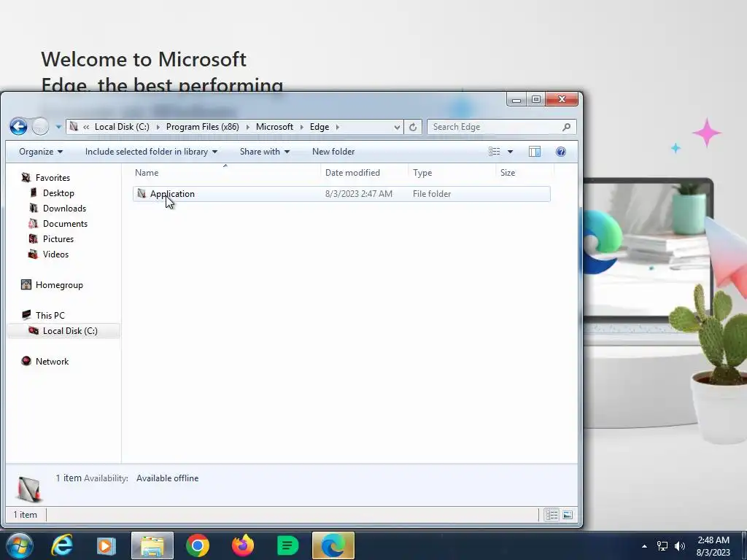Click the Edge breadcrumb segment
Image resolution: width=747 pixels, height=560 pixels.
pos(320,127)
